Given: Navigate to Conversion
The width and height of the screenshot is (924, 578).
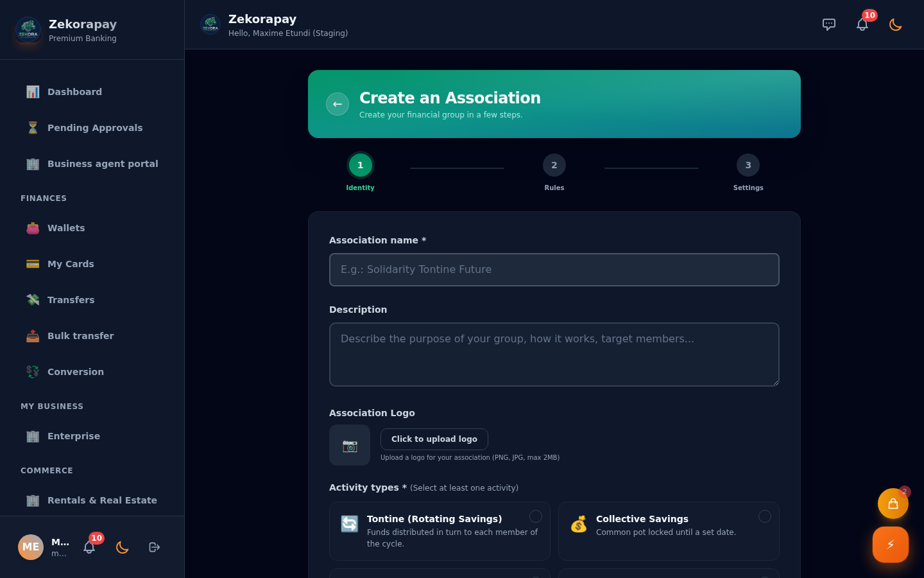Looking at the screenshot, I should 92,372.
